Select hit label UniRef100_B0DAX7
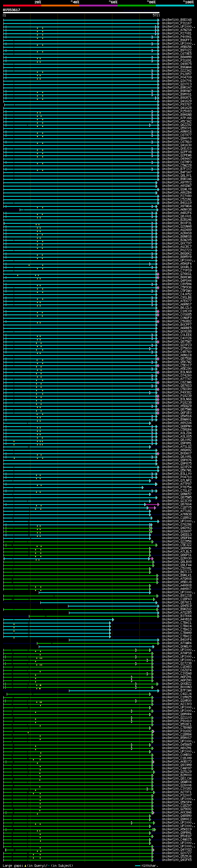 click(177, 453)
